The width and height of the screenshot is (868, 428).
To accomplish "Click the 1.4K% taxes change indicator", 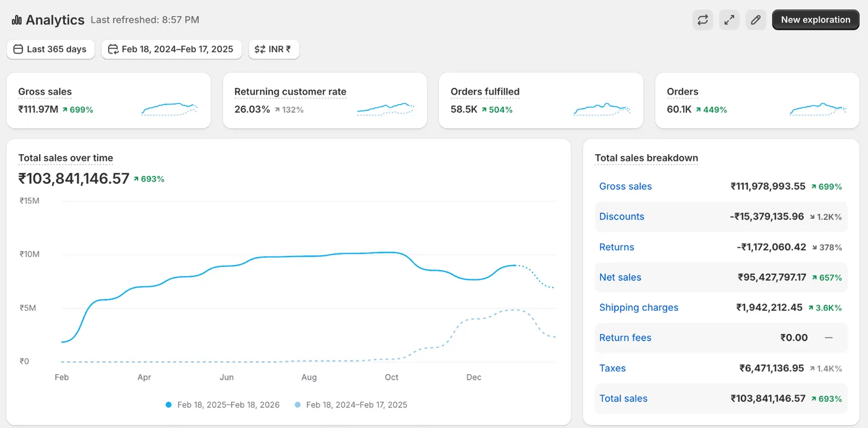I will coord(825,369).
